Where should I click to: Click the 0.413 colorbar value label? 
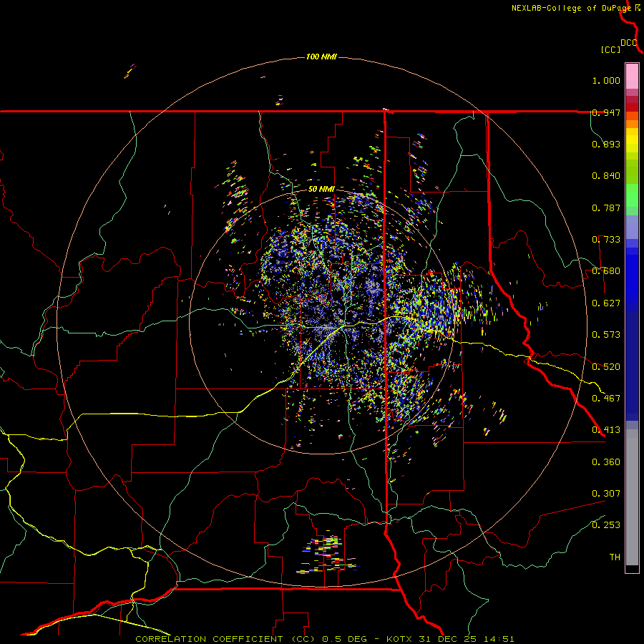click(606, 430)
